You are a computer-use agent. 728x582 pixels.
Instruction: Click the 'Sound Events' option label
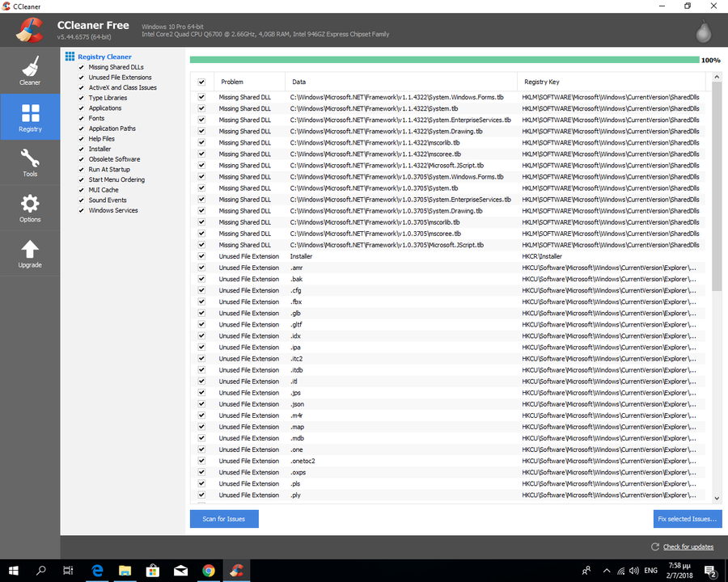(x=108, y=200)
